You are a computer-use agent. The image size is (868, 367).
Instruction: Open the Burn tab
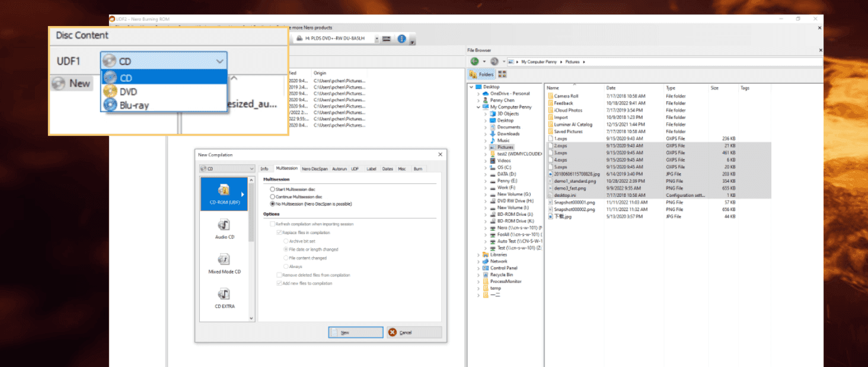pyautogui.click(x=418, y=169)
